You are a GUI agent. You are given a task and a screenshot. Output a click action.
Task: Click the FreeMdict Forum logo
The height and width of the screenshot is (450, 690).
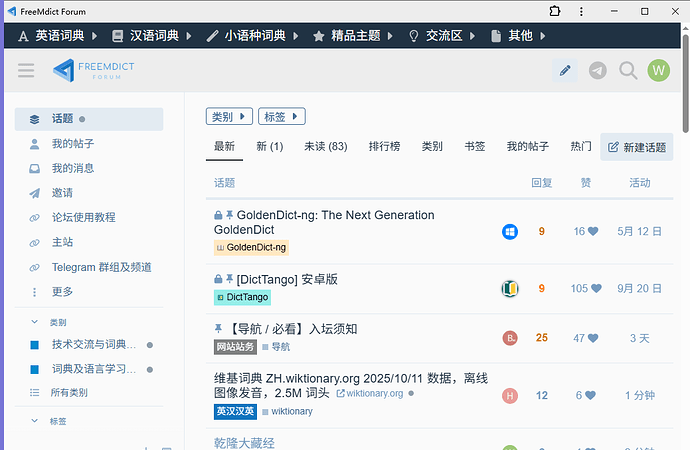tap(94, 70)
